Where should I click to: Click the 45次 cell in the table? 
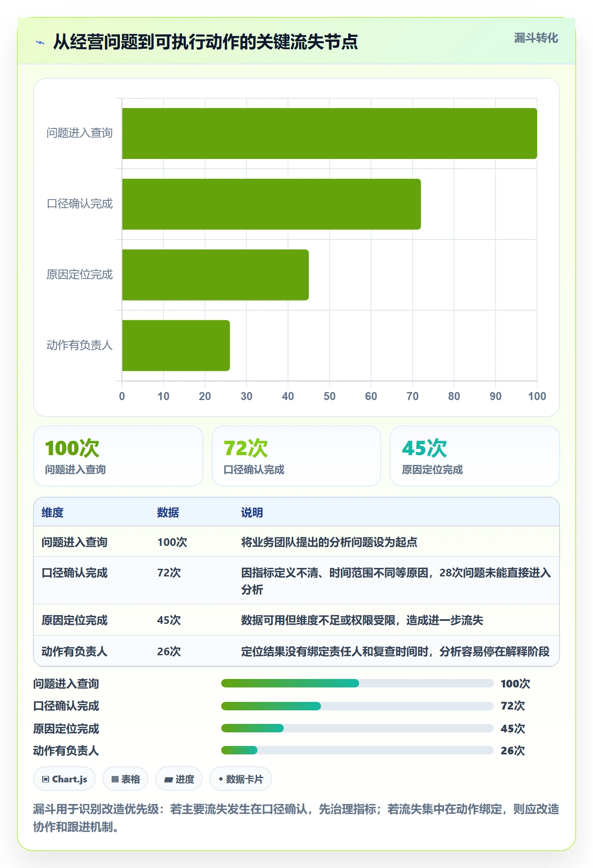[169, 620]
